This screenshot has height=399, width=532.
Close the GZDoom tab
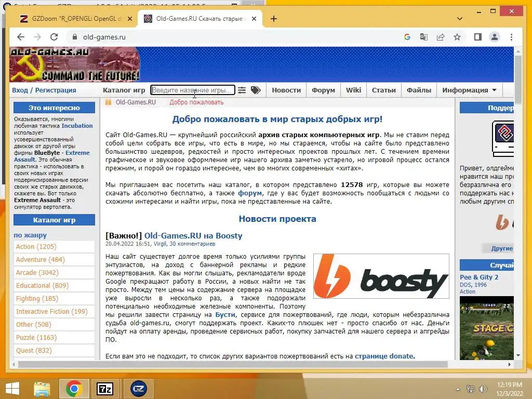click(129, 19)
